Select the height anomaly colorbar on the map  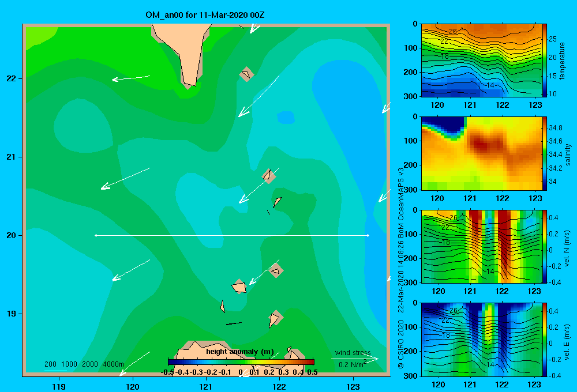click(241, 362)
